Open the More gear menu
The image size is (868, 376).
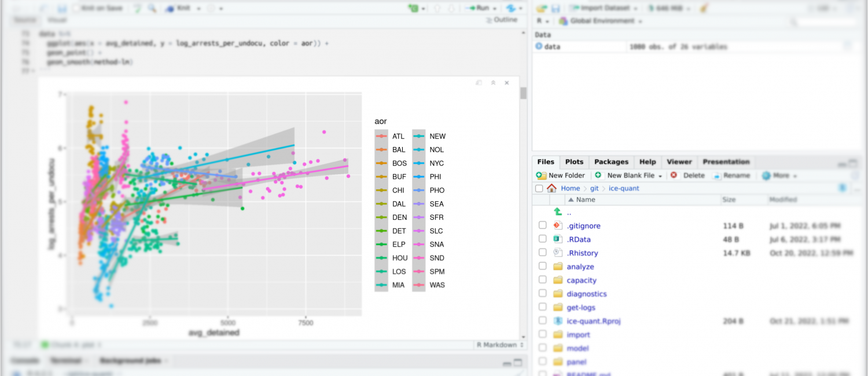(x=779, y=175)
